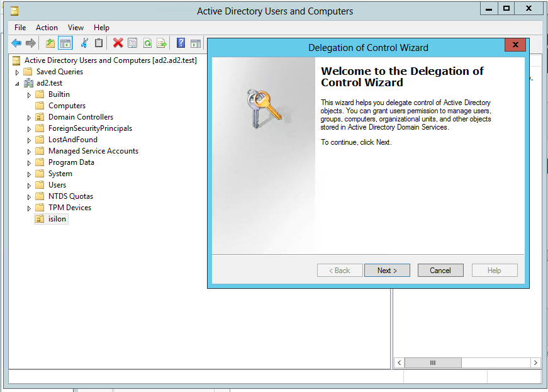Click the Back arrow toolbar icon
The width and height of the screenshot is (548, 392).
[x=16, y=43]
